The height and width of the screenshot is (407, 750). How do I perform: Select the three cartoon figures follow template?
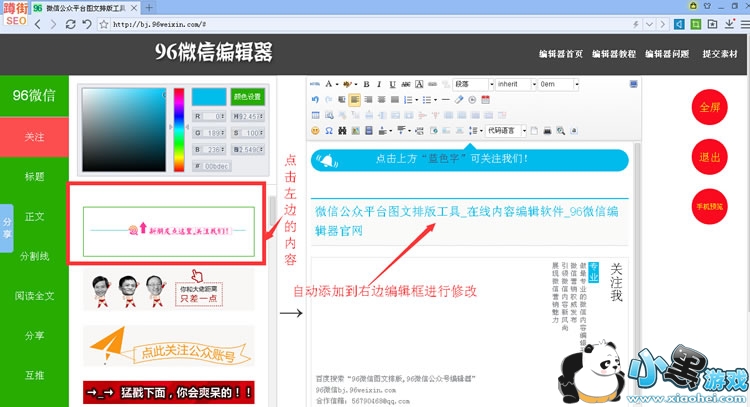coord(168,289)
